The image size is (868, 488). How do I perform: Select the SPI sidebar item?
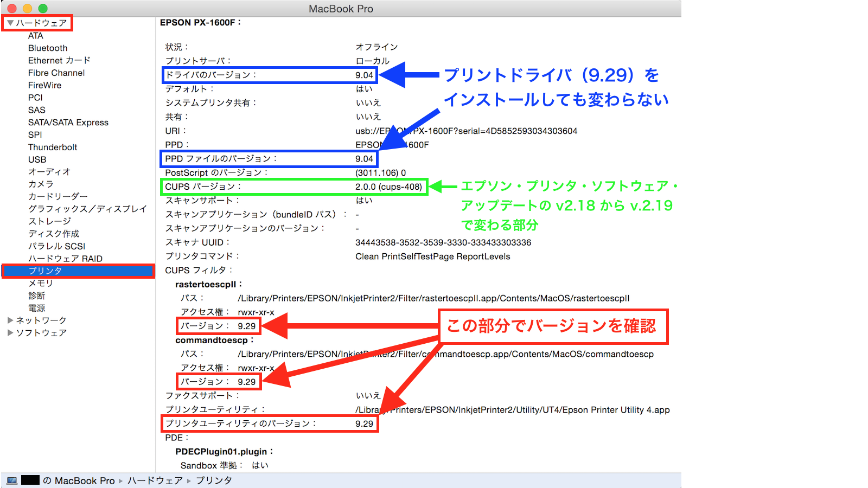pyautogui.click(x=35, y=135)
